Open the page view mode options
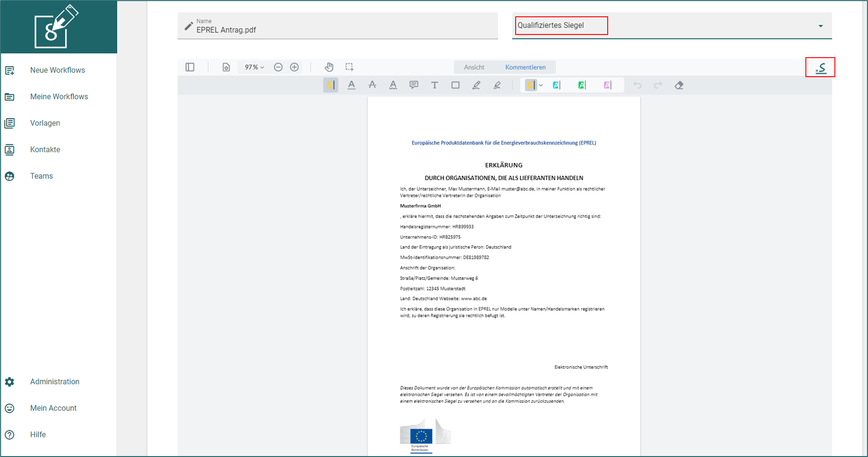868x457 pixels. click(226, 67)
